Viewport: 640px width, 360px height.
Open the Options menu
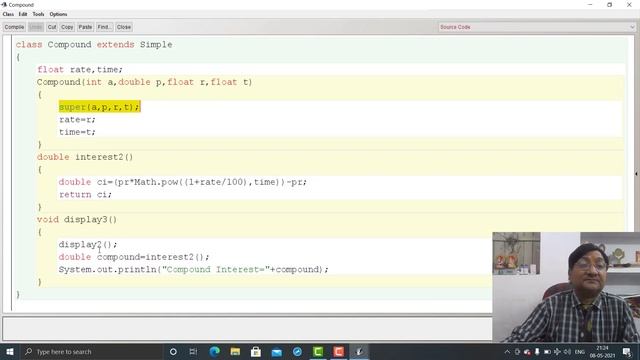[58, 14]
